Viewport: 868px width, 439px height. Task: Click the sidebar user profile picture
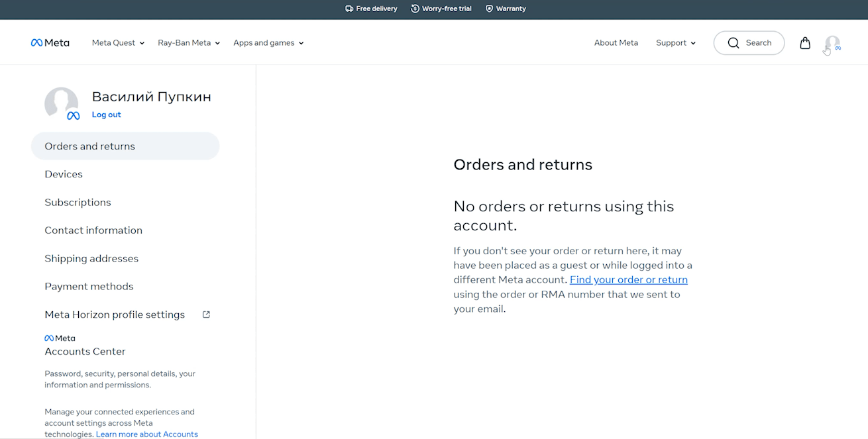[62, 104]
